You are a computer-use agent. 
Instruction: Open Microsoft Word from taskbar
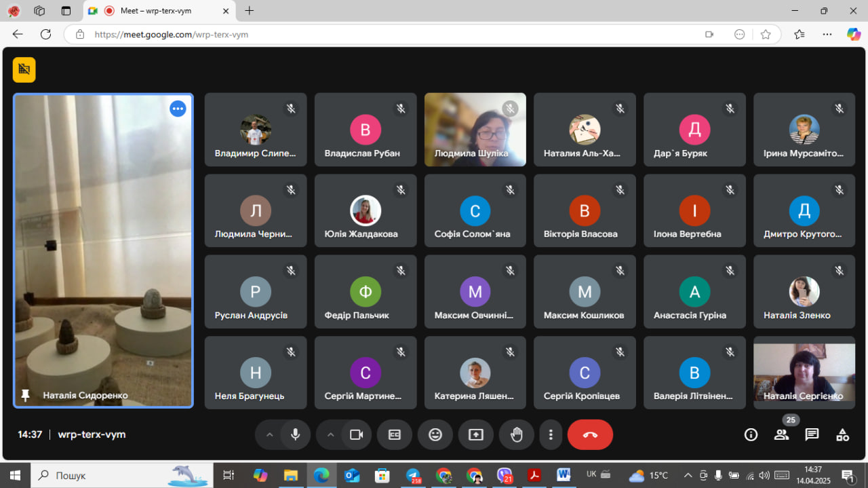click(x=564, y=475)
